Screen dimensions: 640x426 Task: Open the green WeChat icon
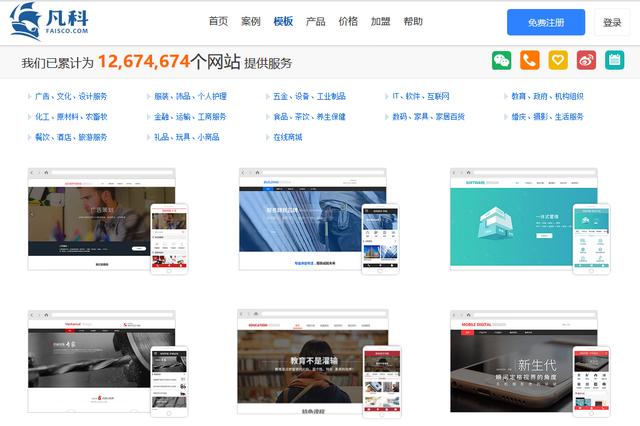pyautogui.click(x=501, y=60)
